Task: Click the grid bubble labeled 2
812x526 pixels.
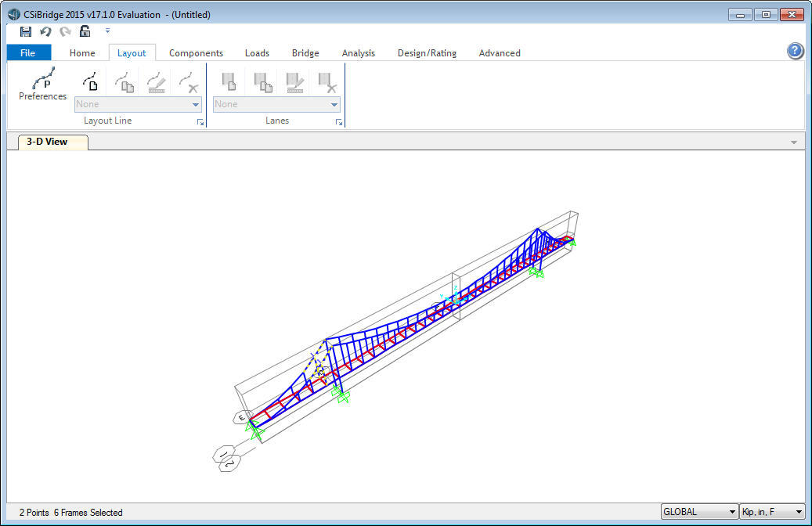Action: point(229,463)
